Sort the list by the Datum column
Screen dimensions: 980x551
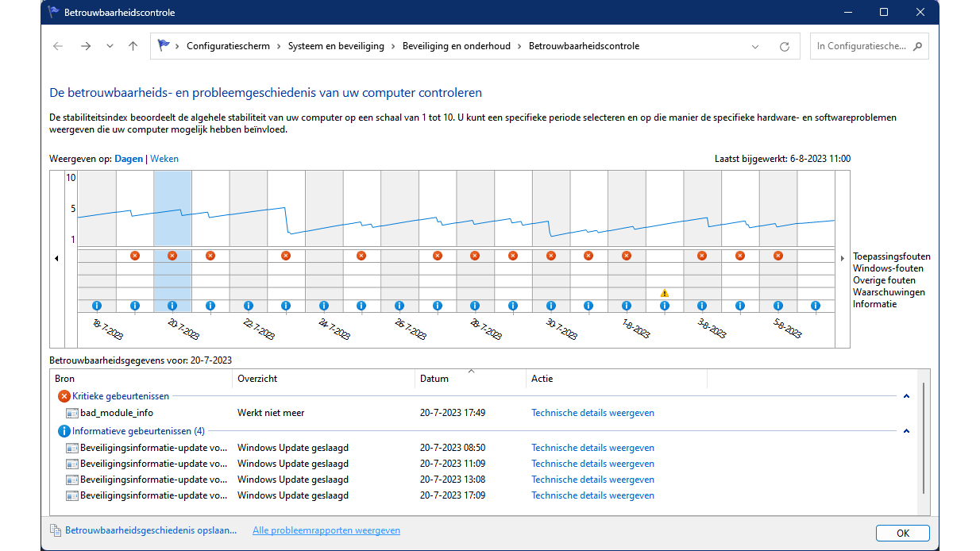(x=470, y=379)
